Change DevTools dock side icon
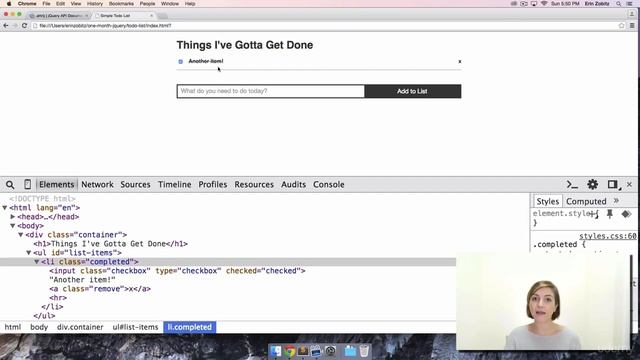The height and width of the screenshot is (360, 640). (612, 184)
